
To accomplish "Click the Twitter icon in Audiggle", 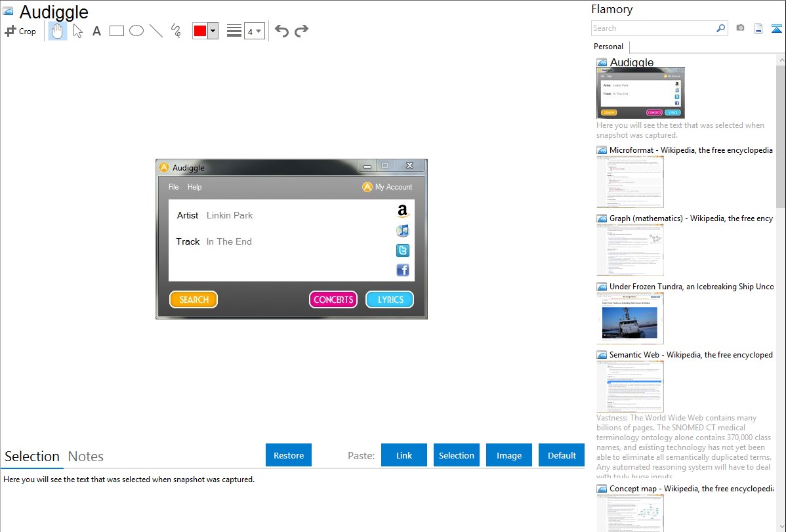I will [403, 250].
